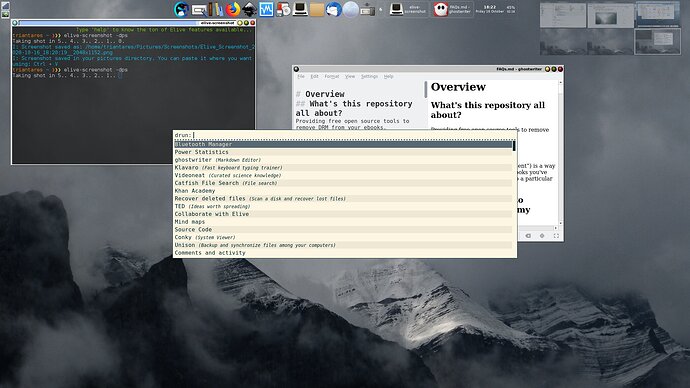Viewport: 690px width, 388px height.
Task: Open the Settings menu in ghostwriter
Action: [369, 77]
